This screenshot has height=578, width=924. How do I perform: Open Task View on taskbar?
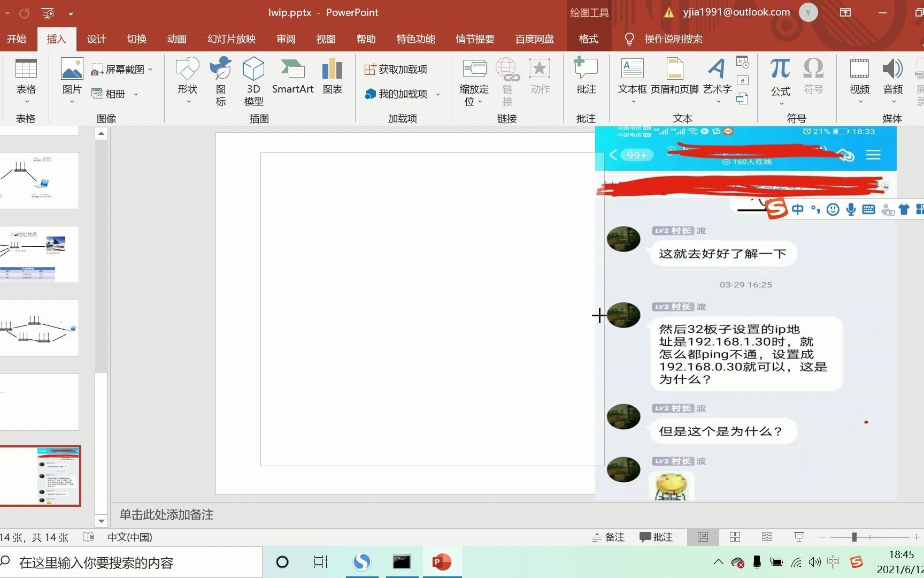(320, 562)
